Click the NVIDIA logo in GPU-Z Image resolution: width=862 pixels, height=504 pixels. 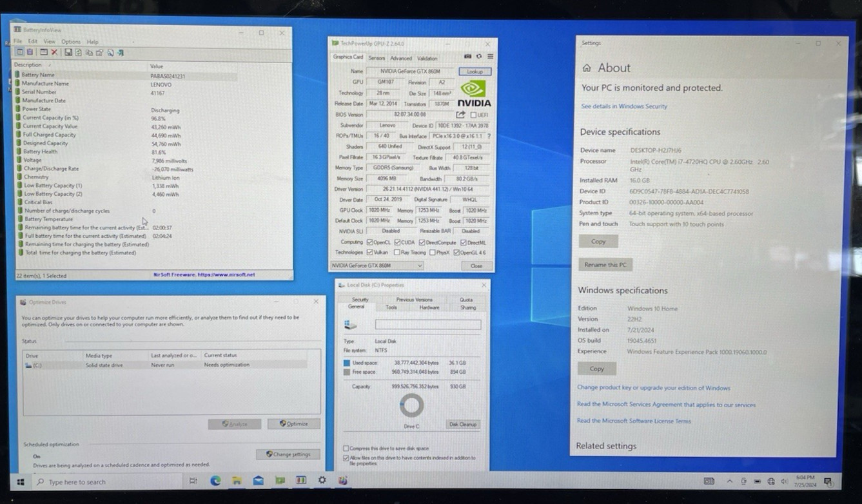point(474,92)
